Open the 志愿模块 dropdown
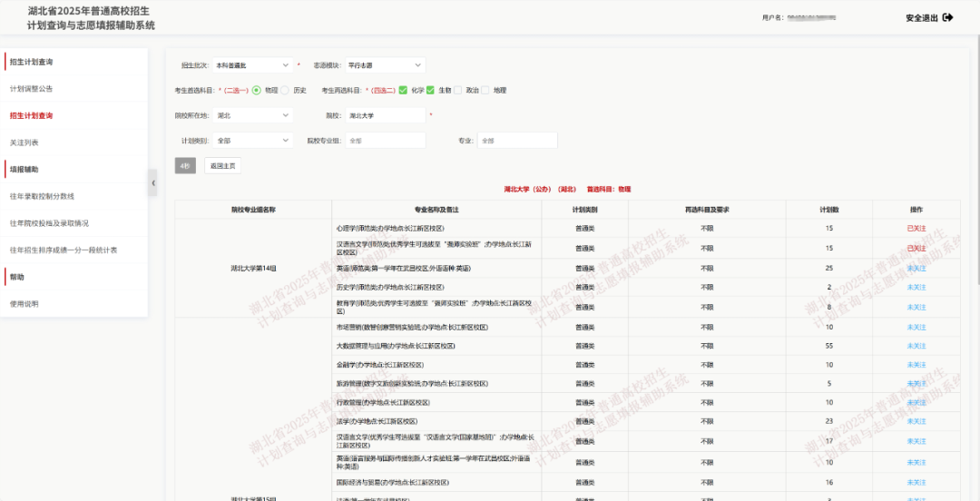 385,65
